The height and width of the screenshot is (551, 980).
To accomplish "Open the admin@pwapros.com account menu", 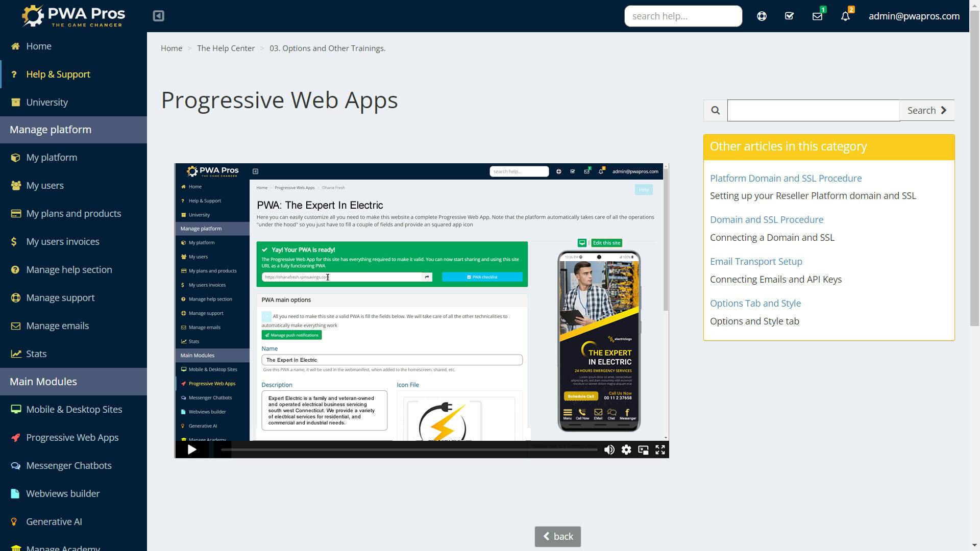I will [914, 16].
